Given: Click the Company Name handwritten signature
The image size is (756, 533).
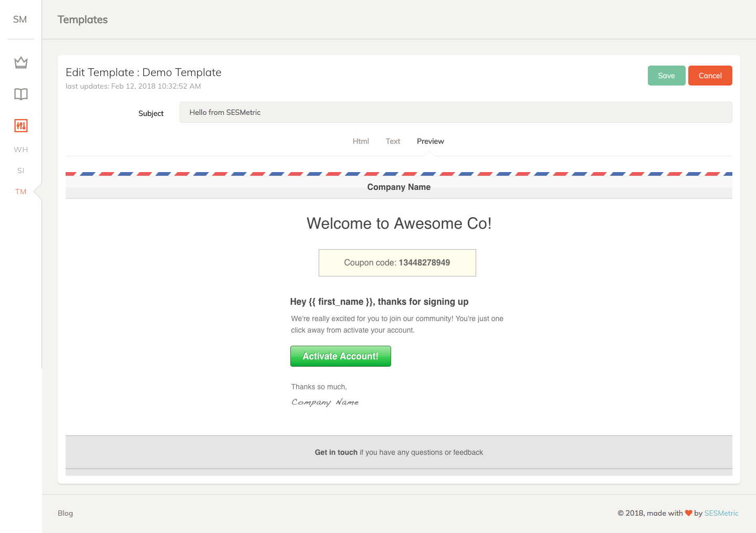Looking at the screenshot, I should tap(325, 402).
